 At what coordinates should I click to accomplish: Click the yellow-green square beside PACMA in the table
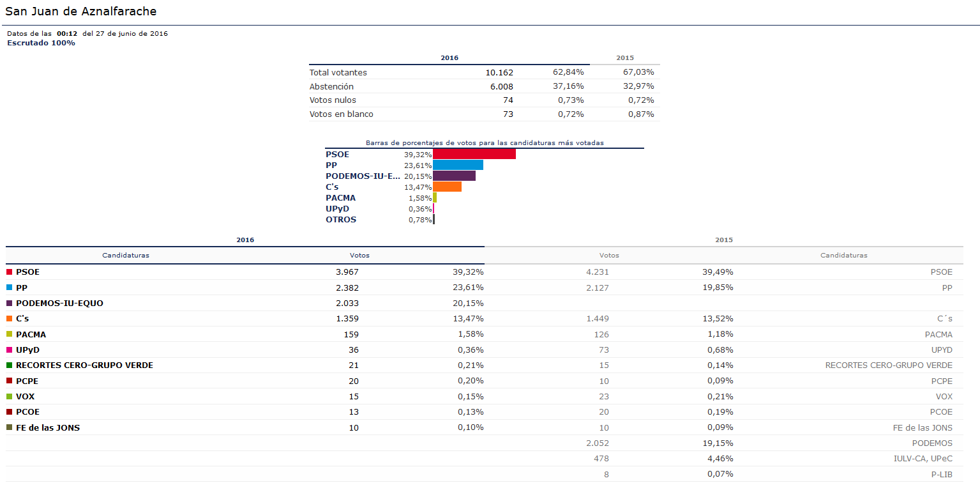point(10,334)
